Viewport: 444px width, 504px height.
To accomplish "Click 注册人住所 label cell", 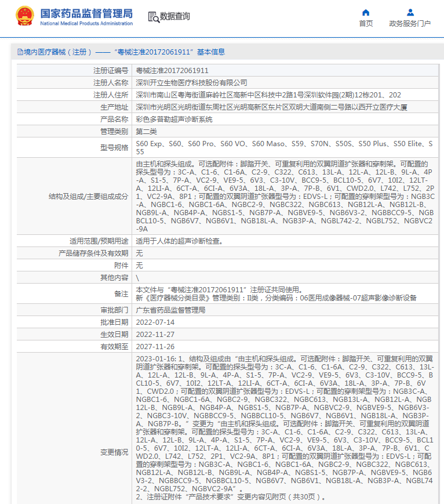I will [74, 95].
